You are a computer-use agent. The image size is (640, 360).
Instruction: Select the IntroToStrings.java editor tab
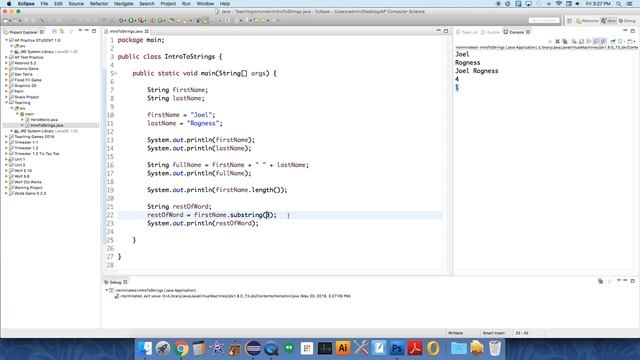click(127, 31)
